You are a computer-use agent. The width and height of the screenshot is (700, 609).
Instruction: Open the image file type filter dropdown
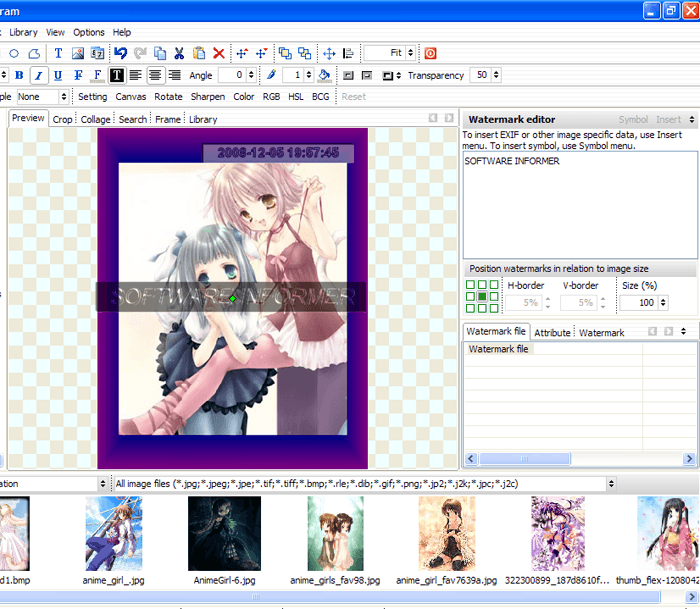pos(611,484)
